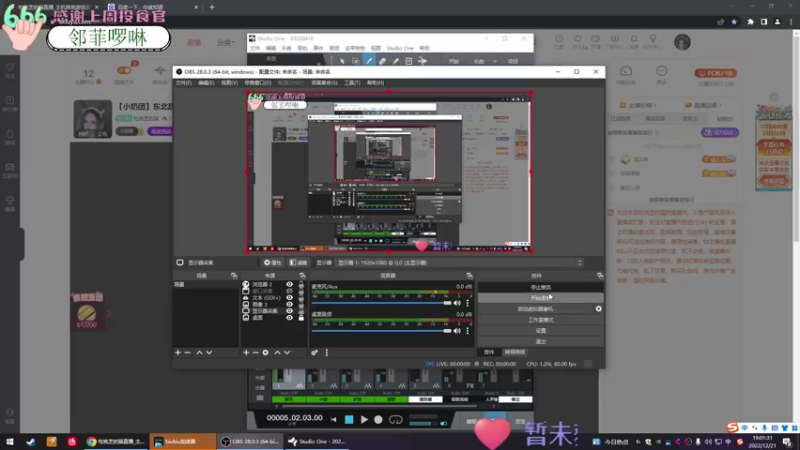The height and width of the screenshot is (450, 800).
Task: Pop out the audio mixer dock icon
Action: 469,276
